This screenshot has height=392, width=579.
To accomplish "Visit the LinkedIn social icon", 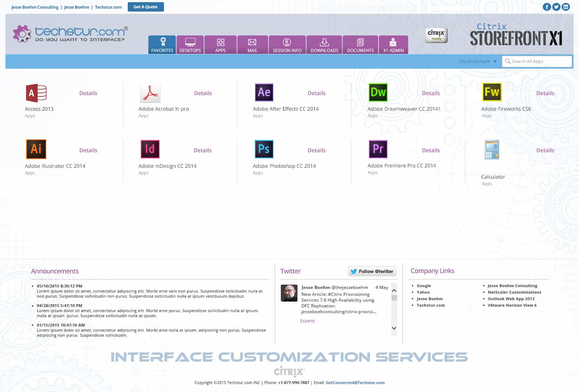I will pos(566,7).
